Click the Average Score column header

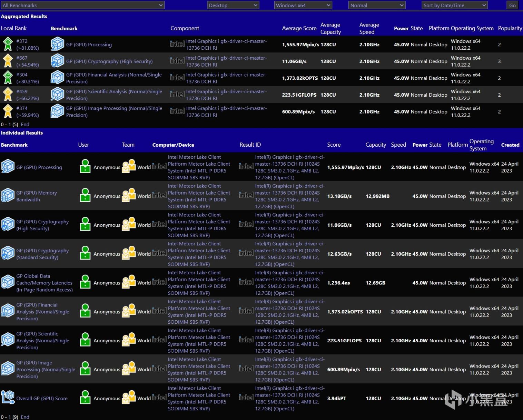click(x=299, y=28)
